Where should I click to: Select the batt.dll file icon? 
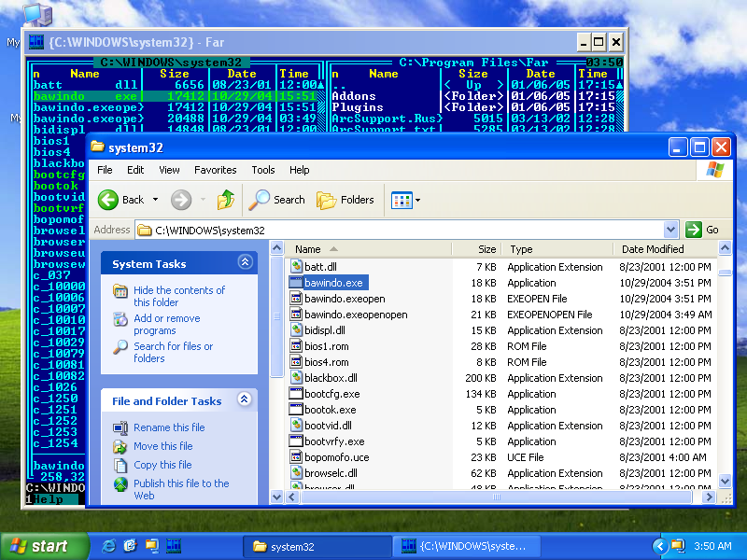click(x=296, y=267)
